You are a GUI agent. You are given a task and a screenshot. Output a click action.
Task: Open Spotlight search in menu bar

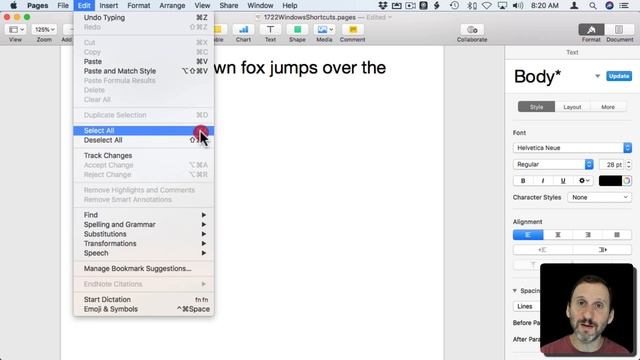tap(593, 5)
